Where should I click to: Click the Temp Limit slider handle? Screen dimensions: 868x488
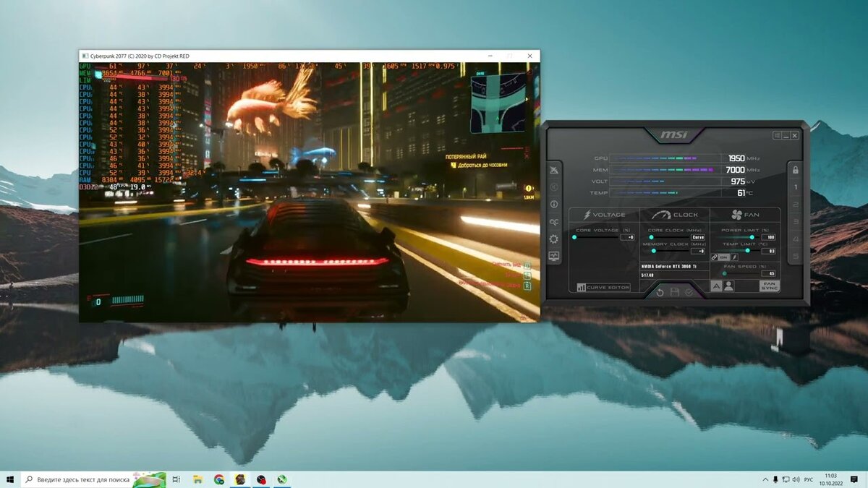747,251
